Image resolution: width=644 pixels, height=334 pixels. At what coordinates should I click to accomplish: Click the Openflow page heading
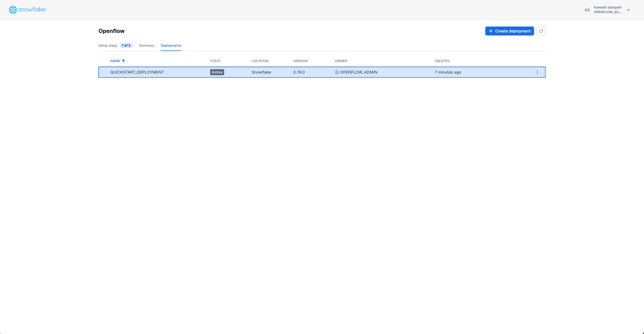point(111,31)
